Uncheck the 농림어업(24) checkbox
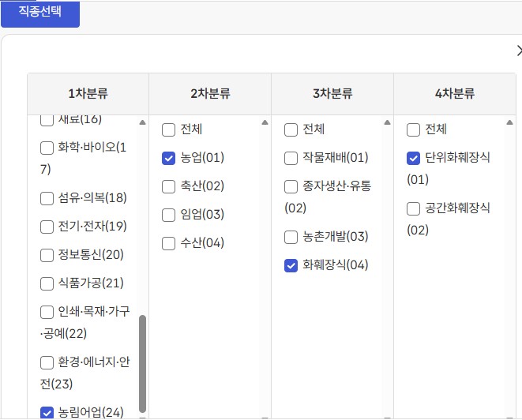The width and height of the screenshot is (522, 420). [x=47, y=411]
